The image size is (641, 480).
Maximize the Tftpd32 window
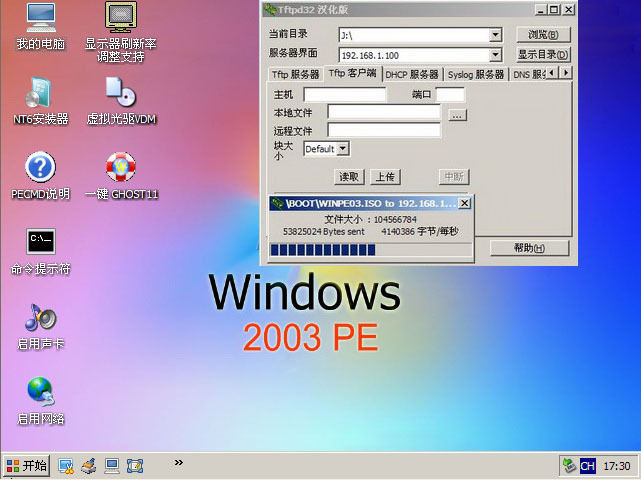tap(554, 9)
